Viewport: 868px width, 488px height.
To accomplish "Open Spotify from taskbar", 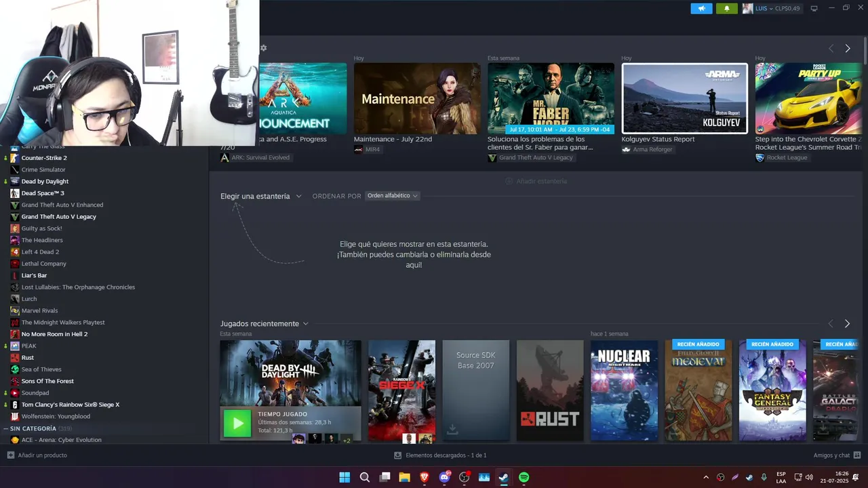I will [524, 477].
